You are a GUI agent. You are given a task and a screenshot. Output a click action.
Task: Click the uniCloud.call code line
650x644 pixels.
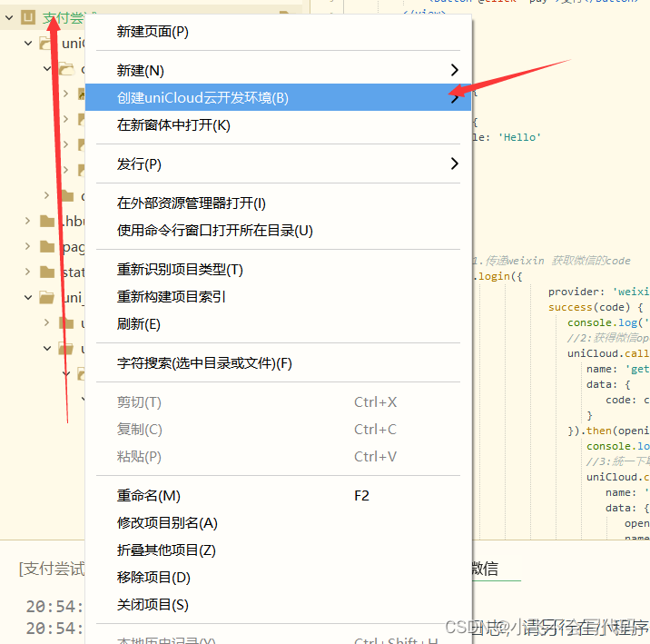click(x=608, y=353)
